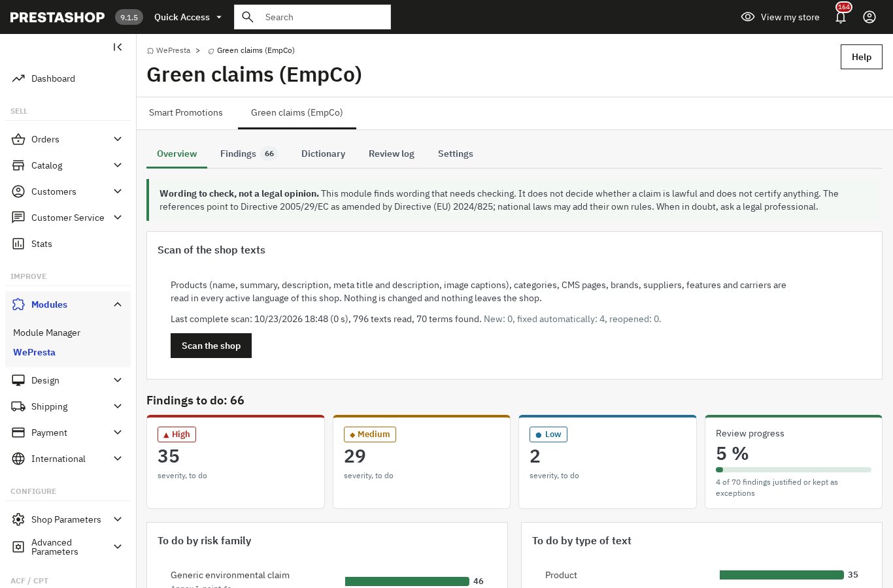
Task: Expand the Shipping submenu chevron
Action: coord(118,406)
